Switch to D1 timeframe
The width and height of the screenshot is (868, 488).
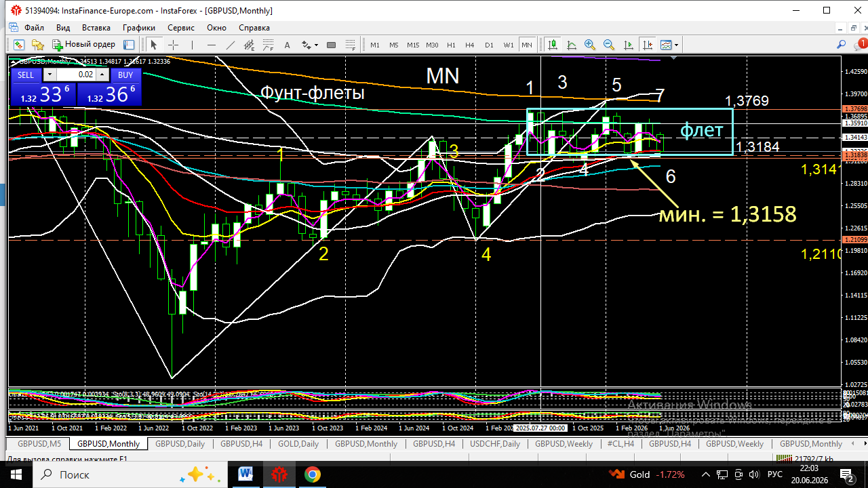(x=489, y=45)
